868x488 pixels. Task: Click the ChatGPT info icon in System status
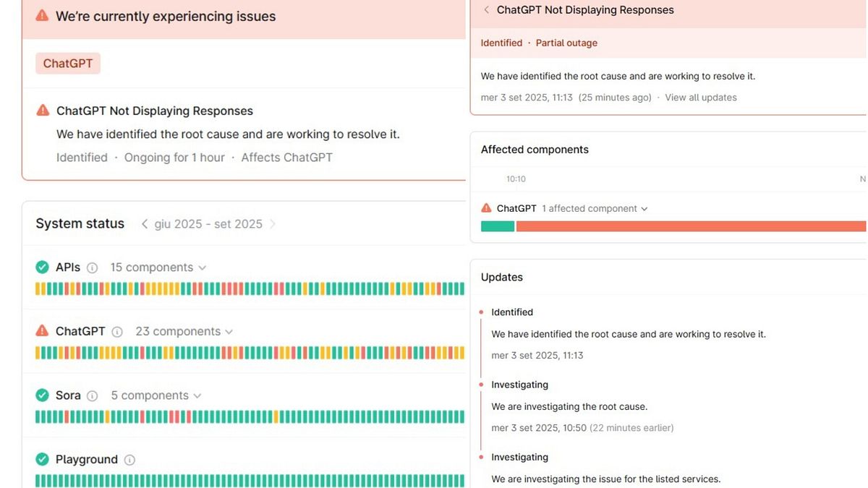[x=117, y=332]
